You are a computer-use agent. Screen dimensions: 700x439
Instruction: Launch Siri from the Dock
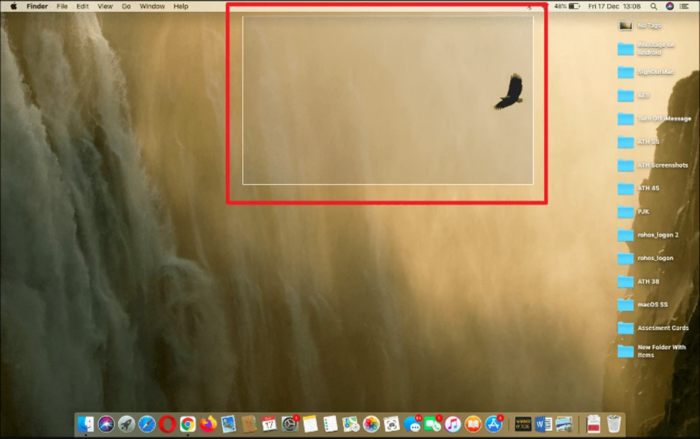coord(106,424)
